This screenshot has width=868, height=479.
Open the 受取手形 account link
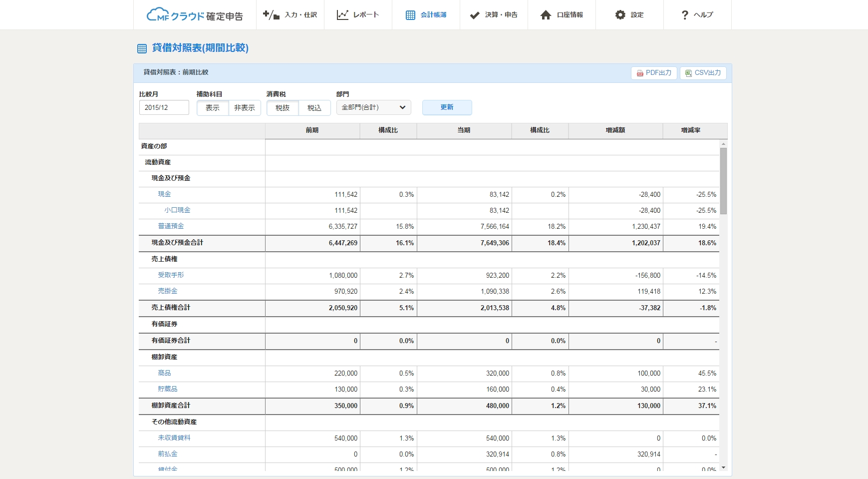click(171, 275)
